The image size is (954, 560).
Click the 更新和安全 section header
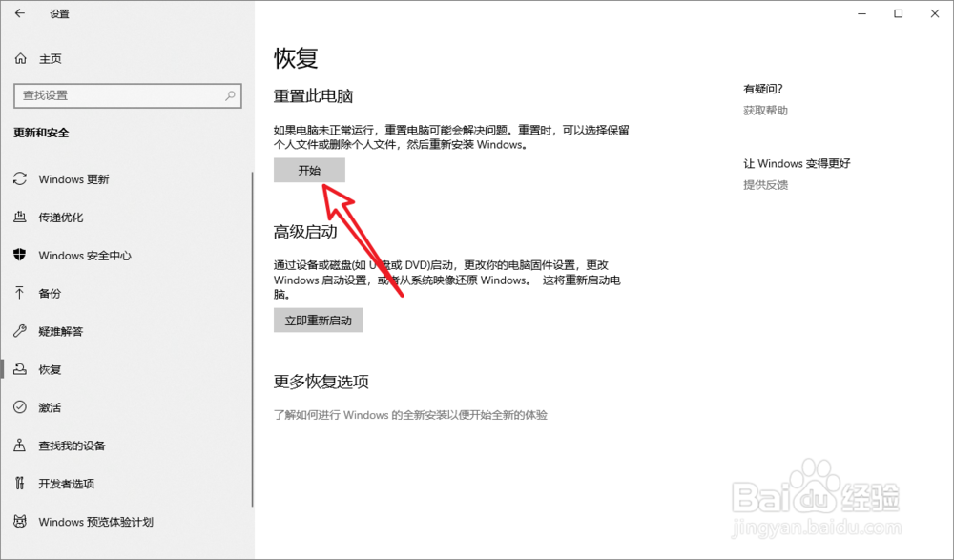(41, 133)
